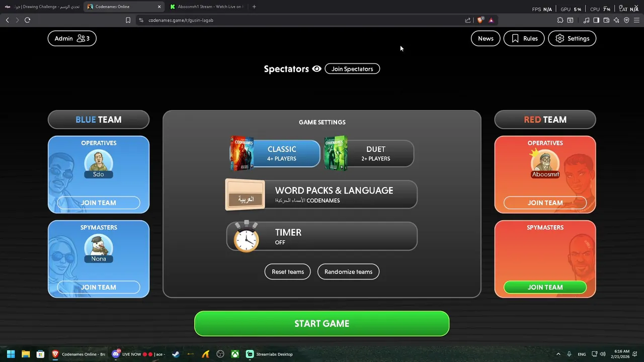644x362 pixels.
Task: Open File Explorer from taskbar
Action: tap(26, 354)
